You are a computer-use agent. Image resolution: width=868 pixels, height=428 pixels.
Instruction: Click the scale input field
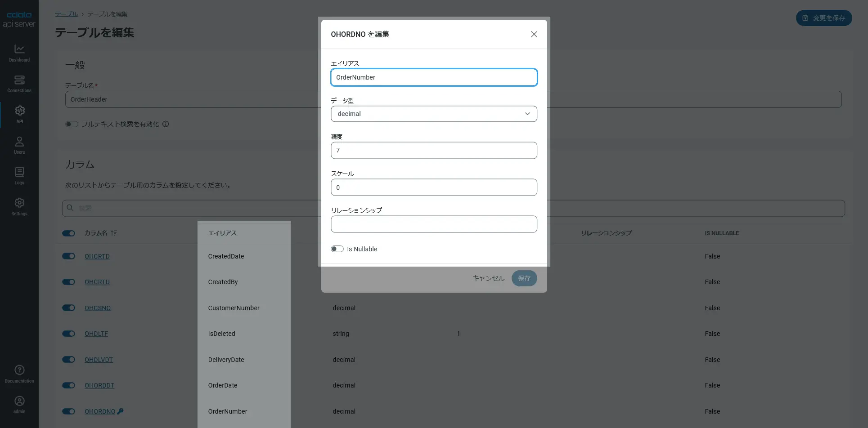tap(434, 187)
